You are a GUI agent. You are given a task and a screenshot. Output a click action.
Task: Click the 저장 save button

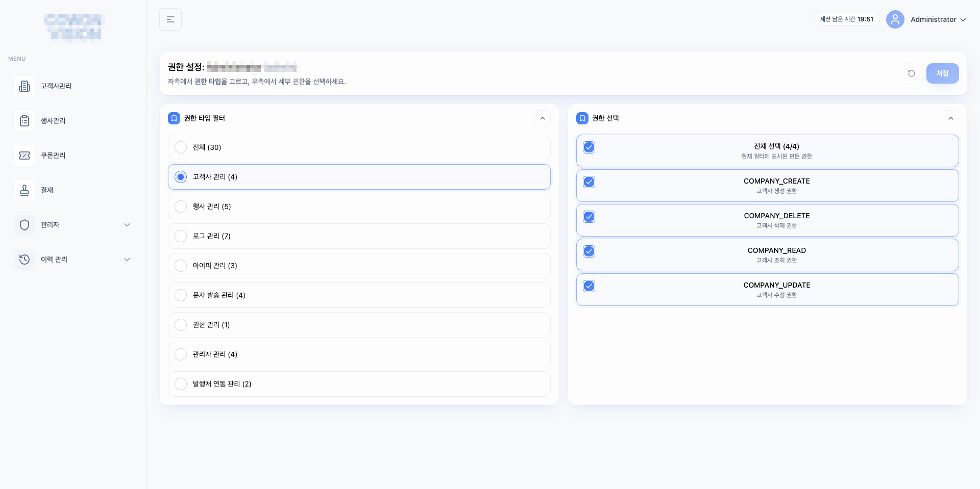(x=942, y=73)
